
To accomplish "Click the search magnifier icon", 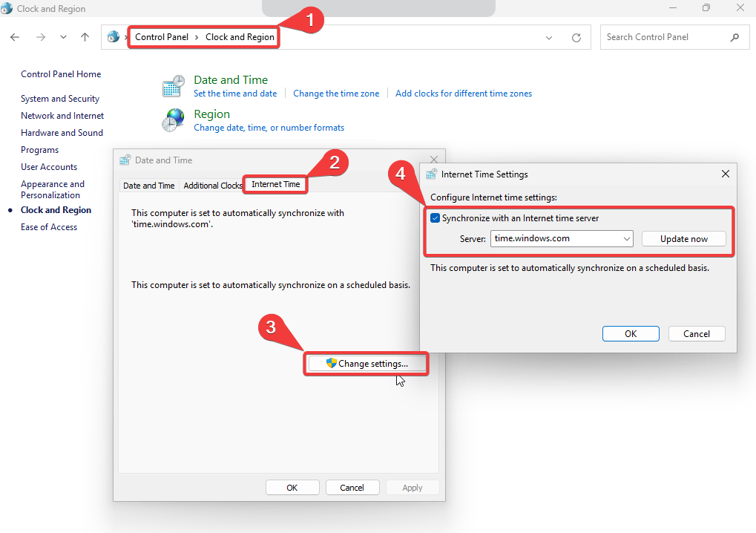I will pos(734,37).
